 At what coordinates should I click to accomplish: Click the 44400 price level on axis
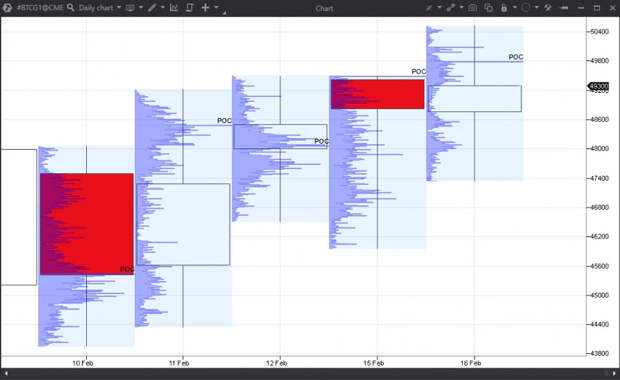tap(599, 325)
